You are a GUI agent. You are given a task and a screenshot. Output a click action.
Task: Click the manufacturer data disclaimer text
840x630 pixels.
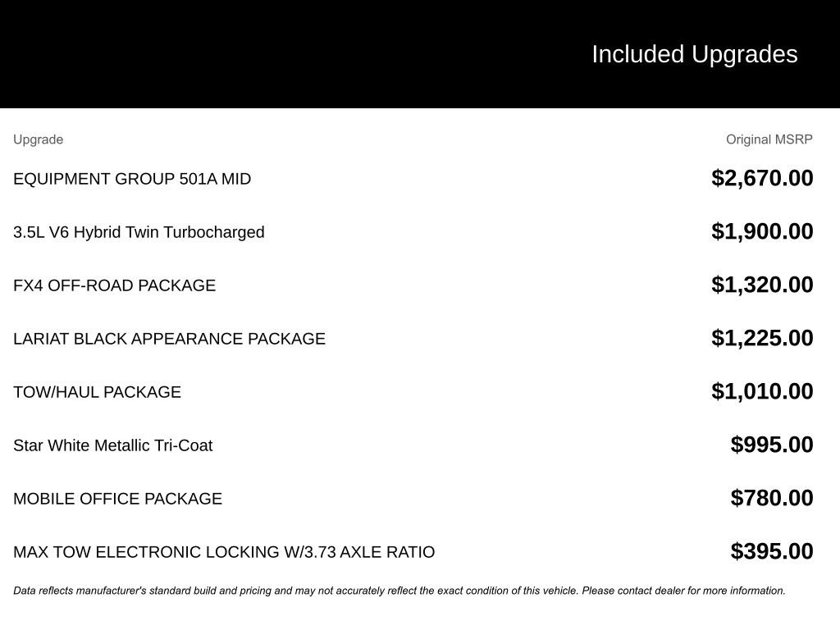pos(399,591)
